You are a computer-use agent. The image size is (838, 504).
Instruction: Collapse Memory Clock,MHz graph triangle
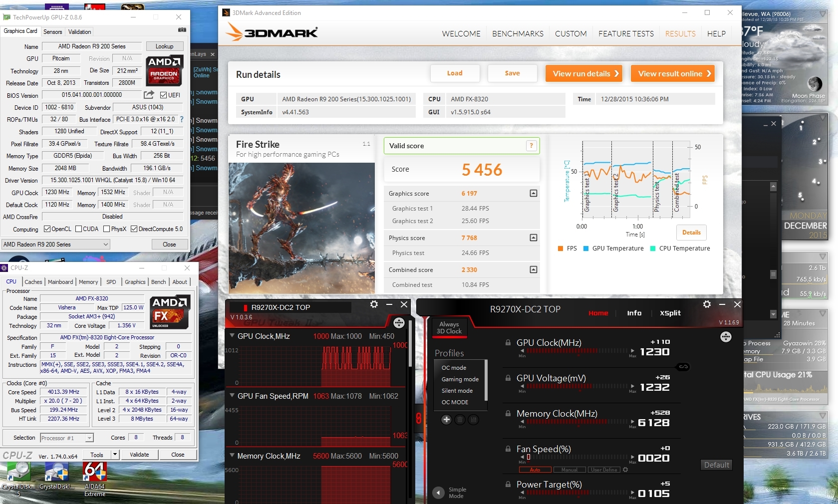[232, 455]
